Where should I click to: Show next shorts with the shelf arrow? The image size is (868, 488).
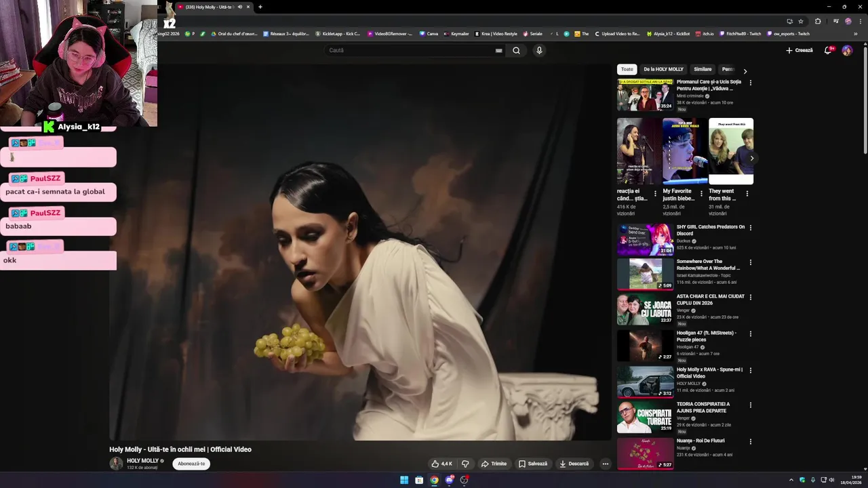coord(751,158)
